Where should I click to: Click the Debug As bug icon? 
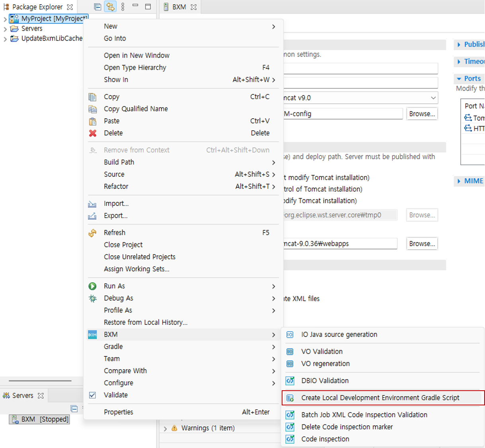(x=92, y=298)
